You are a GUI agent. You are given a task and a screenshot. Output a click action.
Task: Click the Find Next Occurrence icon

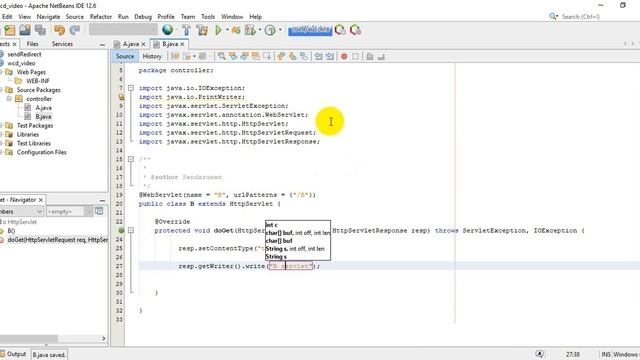244,56
